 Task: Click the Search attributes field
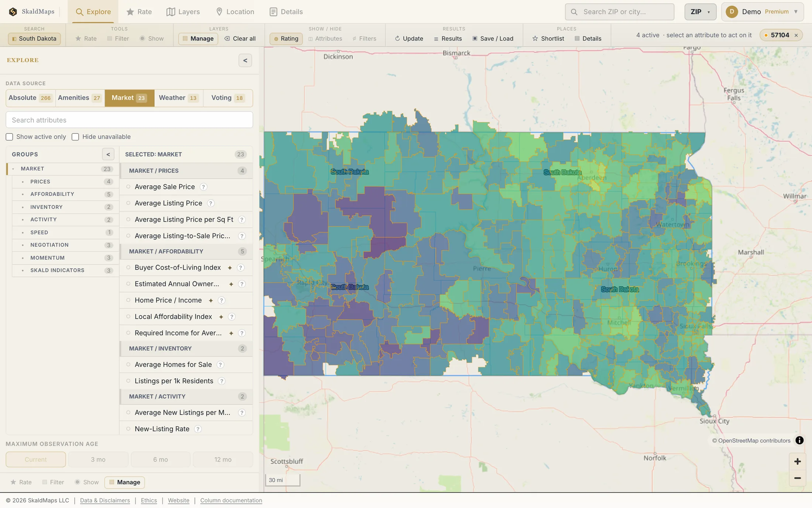129,120
